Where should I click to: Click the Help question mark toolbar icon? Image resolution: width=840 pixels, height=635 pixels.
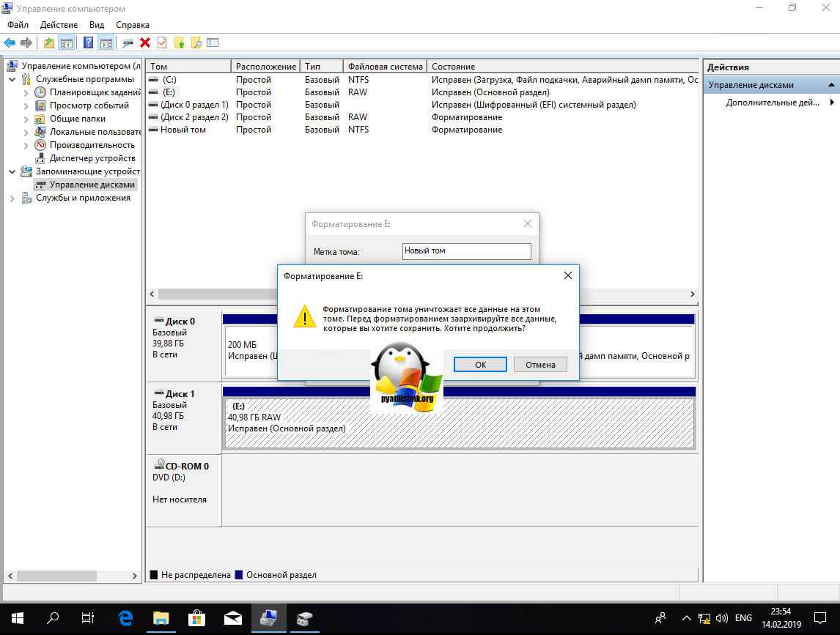[x=88, y=43]
